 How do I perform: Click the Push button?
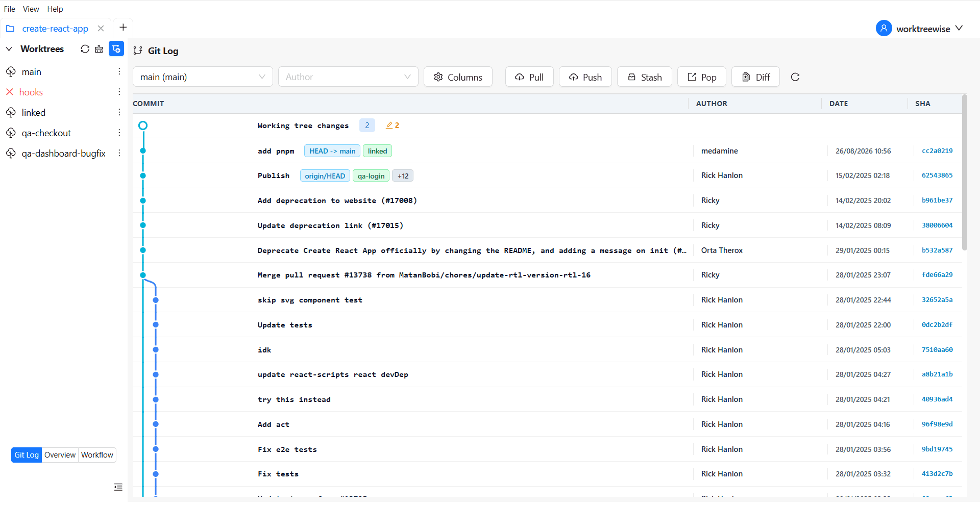coord(585,77)
